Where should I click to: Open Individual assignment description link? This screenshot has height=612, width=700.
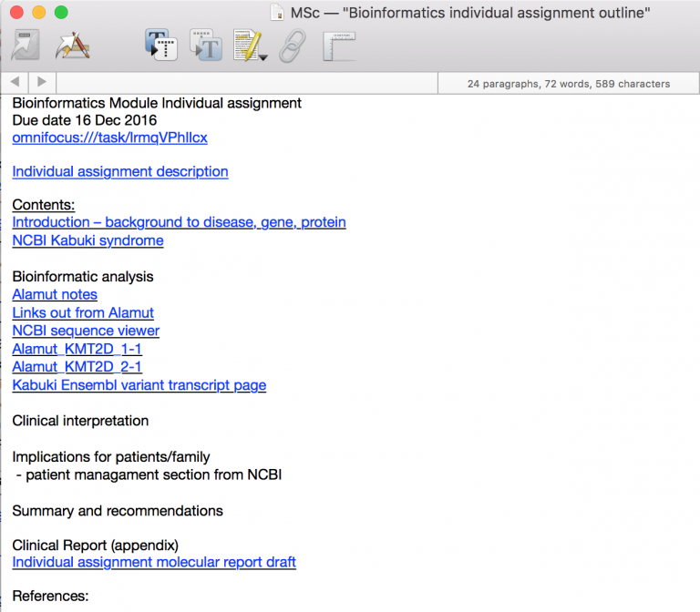[120, 172]
